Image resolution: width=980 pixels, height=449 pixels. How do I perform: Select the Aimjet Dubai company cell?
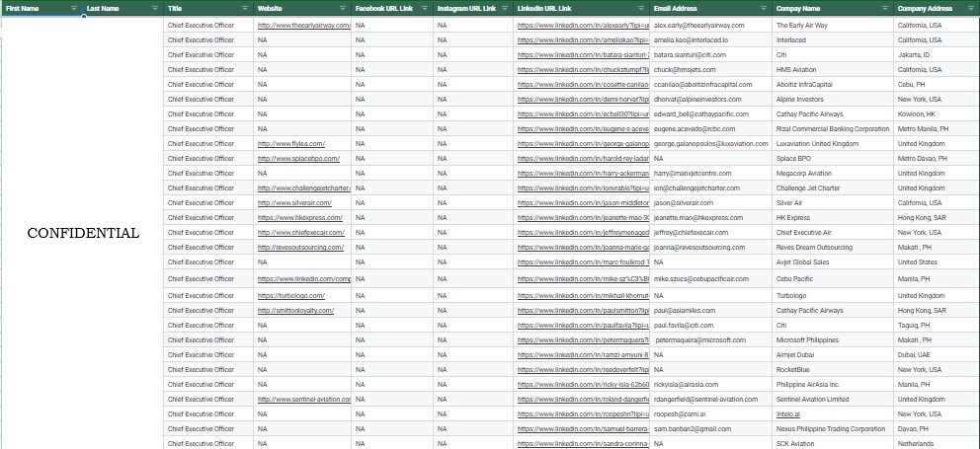tap(833, 354)
